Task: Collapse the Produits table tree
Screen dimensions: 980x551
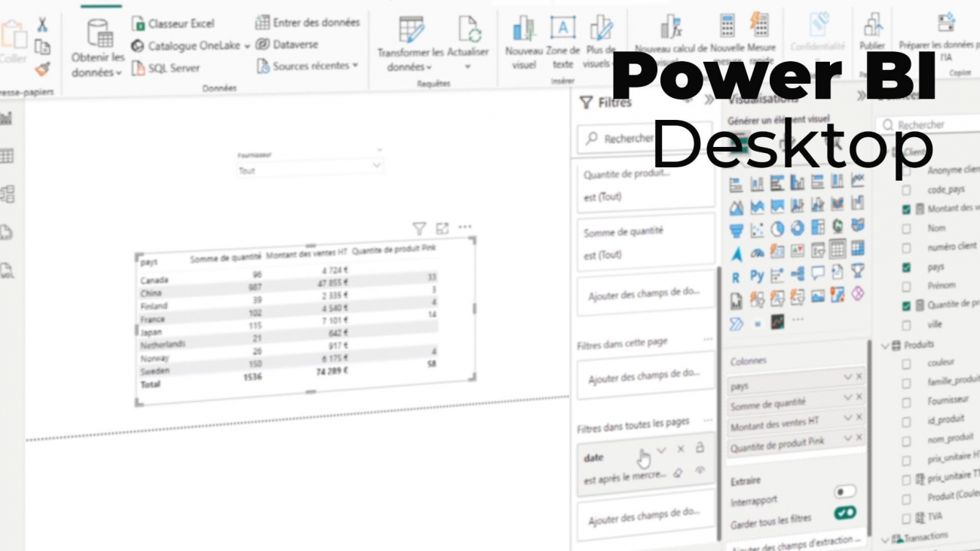Action: click(884, 345)
